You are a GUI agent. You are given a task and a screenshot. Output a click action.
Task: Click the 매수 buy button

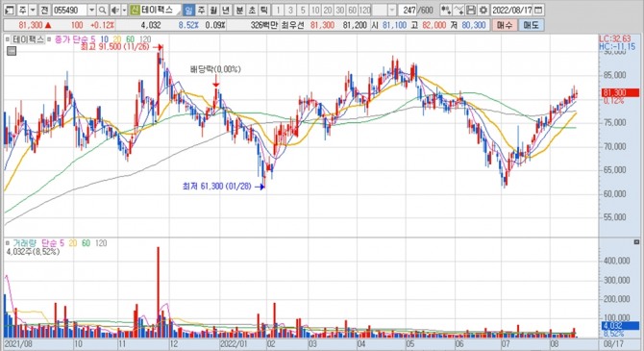click(x=505, y=25)
